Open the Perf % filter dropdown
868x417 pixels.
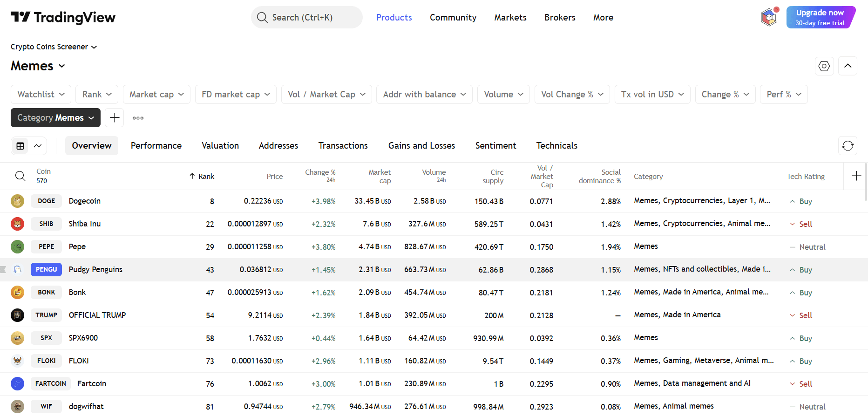click(784, 95)
